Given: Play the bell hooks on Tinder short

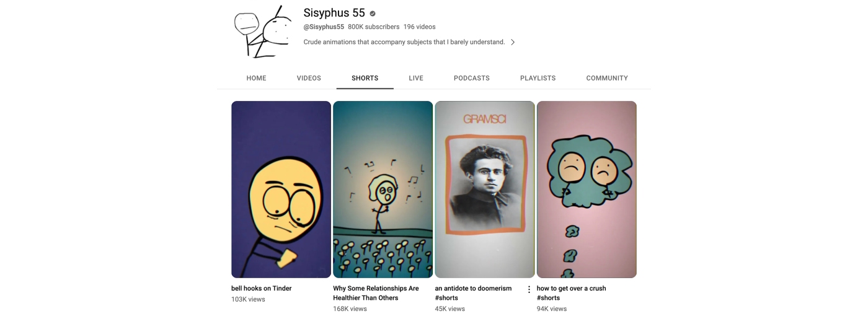Looking at the screenshot, I should 281,189.
